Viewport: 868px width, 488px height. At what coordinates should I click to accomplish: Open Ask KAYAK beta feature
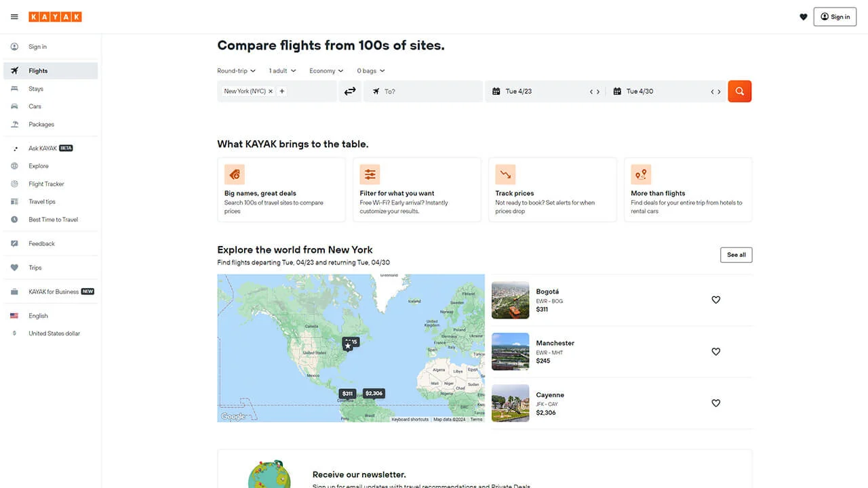pos(51,148)
